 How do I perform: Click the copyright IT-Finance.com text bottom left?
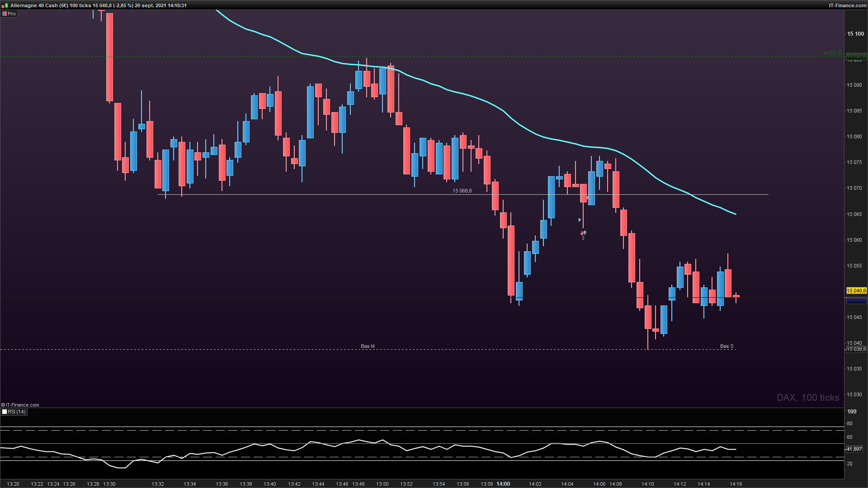[20, 405]
